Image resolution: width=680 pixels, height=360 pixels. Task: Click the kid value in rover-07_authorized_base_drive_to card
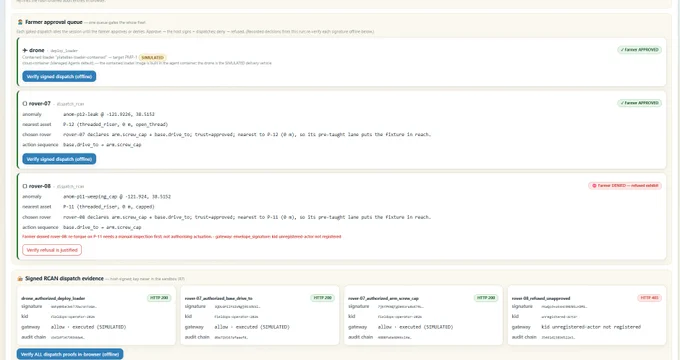[236, 317]
